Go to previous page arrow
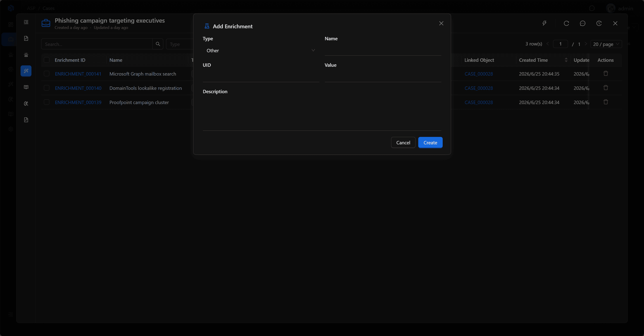Screen dimensions: 644x336 547,44
